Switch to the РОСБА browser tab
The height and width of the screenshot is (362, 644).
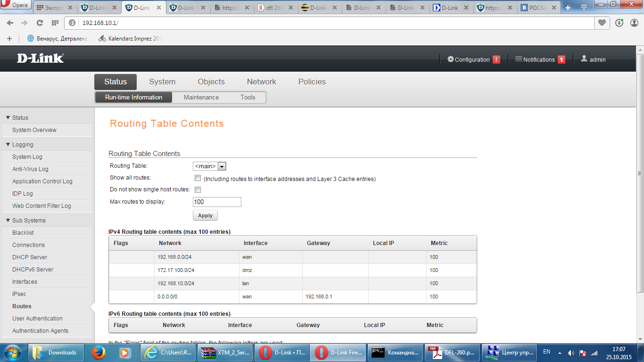[x=539, y=8]
